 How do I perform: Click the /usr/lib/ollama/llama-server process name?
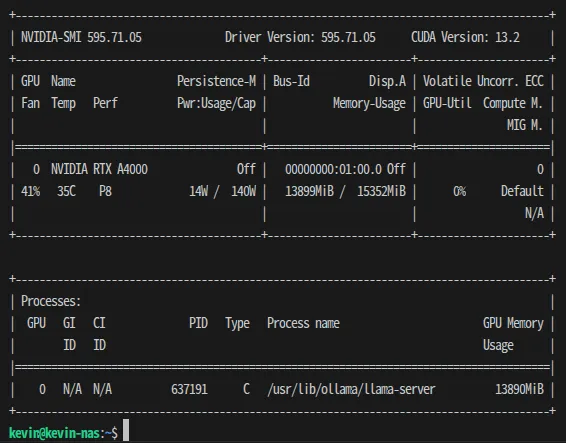[351, 389]
